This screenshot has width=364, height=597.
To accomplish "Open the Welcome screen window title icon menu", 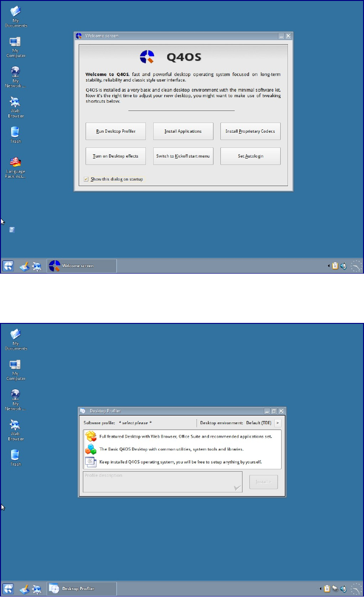I will point(79,35).
